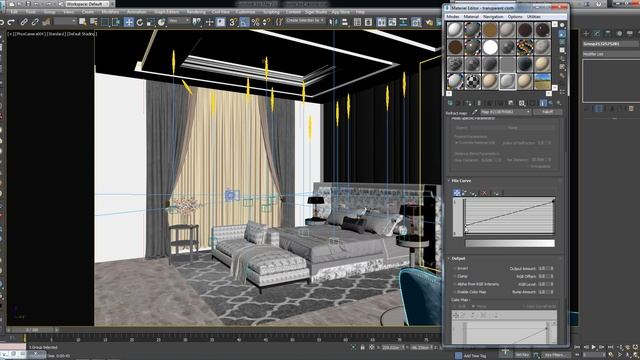Select landscape image material sample slot
This screenshot has width=640, height=360.
[542, 82]
